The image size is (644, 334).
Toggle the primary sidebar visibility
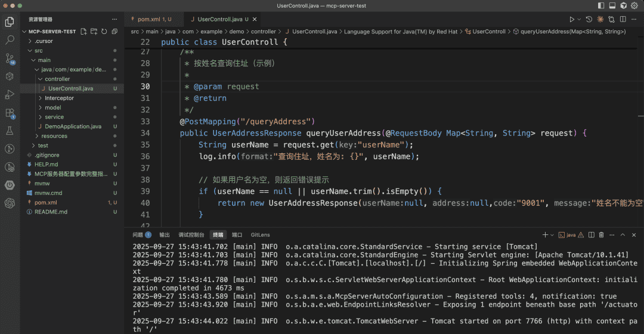point(601,5)
